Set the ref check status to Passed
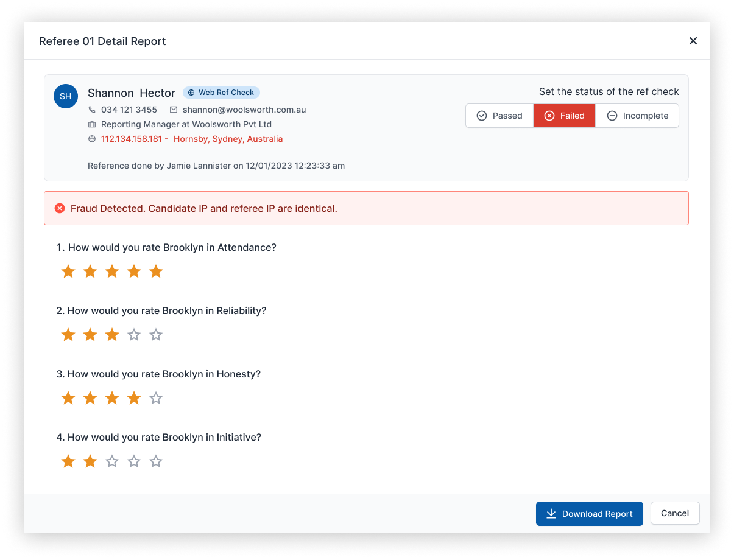 [x=499, y=115]
